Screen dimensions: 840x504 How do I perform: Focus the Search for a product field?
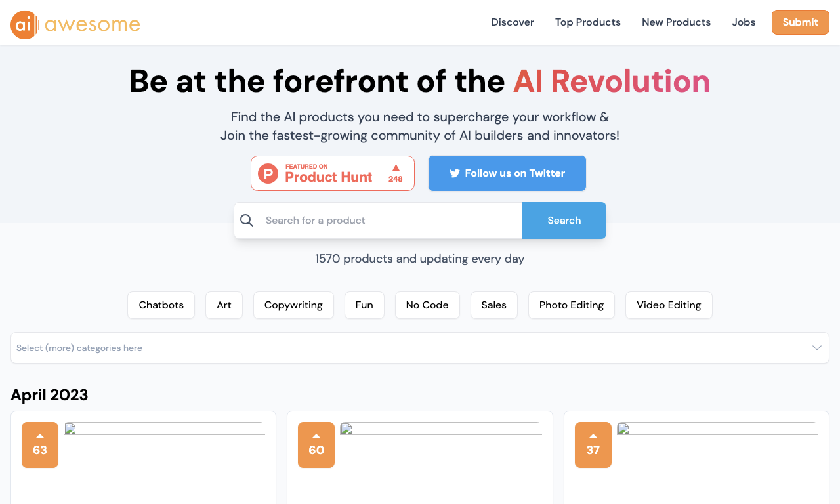pos(390,220)
